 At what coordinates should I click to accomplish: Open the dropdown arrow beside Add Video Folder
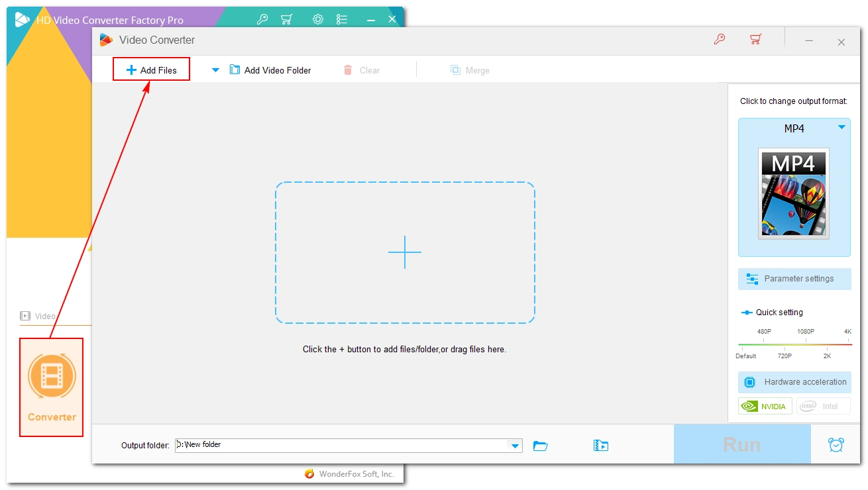[215, 70]
